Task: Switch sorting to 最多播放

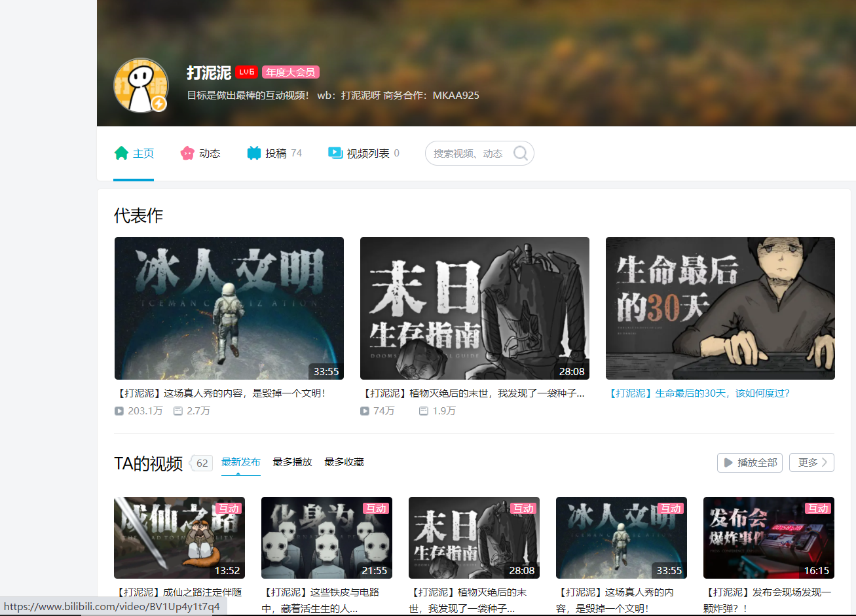Action: coord(292,462)
